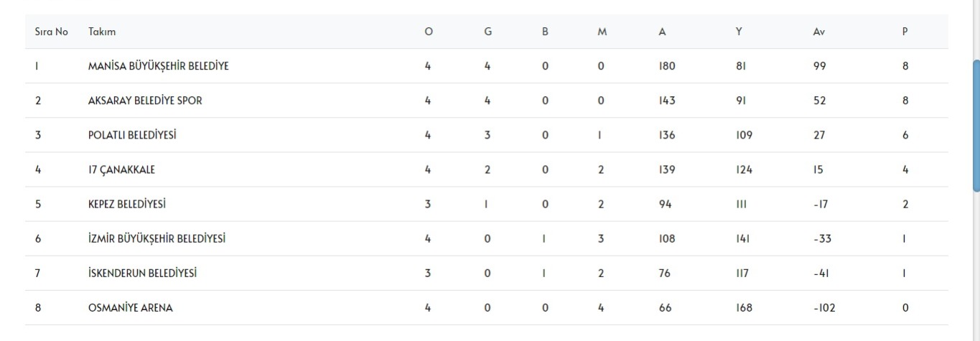Click the G column header
Screen dimensions: 980x341
tap(487, 32)
